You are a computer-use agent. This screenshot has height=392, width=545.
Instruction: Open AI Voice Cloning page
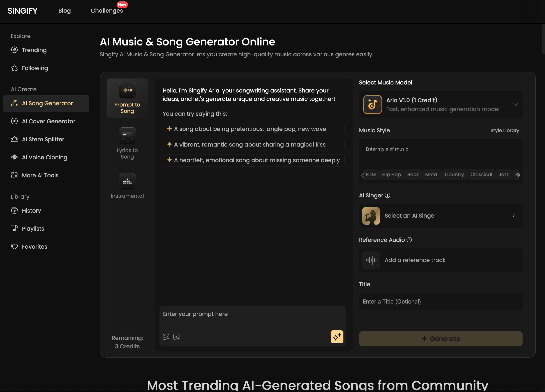pos(46,157)
